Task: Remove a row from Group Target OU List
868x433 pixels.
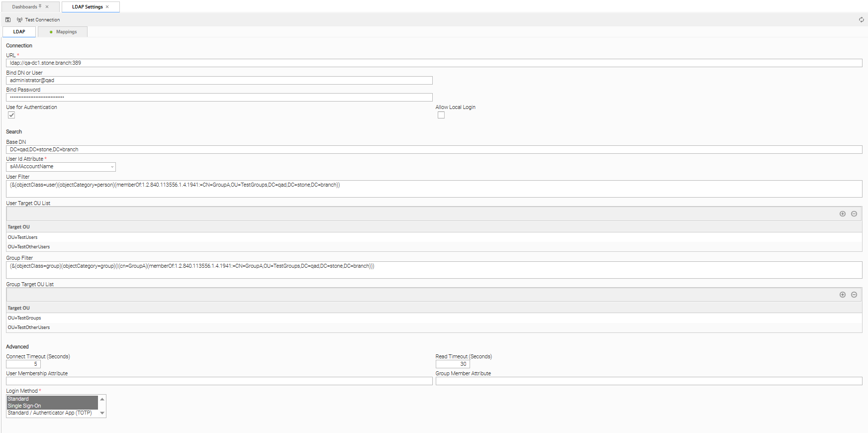Action: point(854,295)
